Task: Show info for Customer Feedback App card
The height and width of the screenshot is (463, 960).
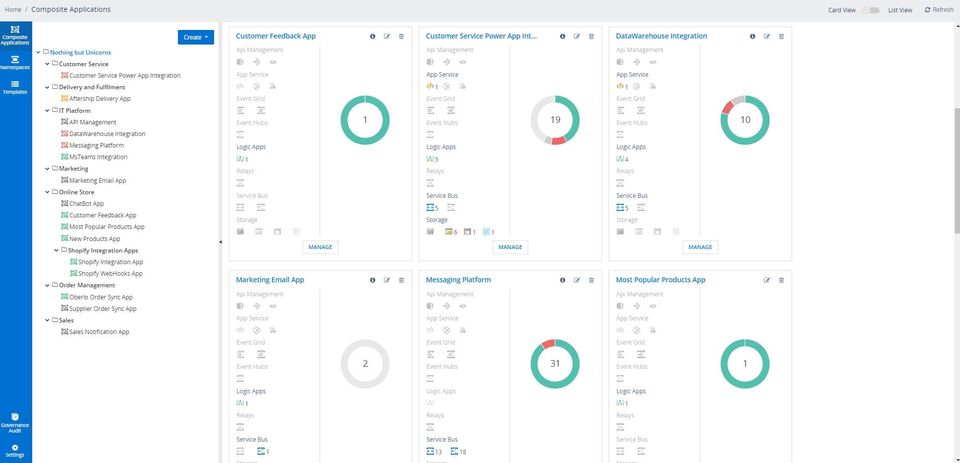Action: tap(372, 37)
